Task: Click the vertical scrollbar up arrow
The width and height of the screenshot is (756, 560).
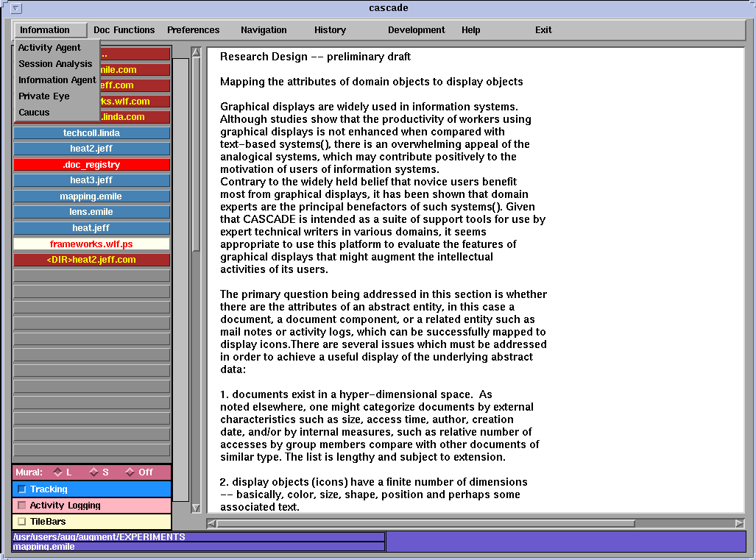Action: (x=196, y=52)
